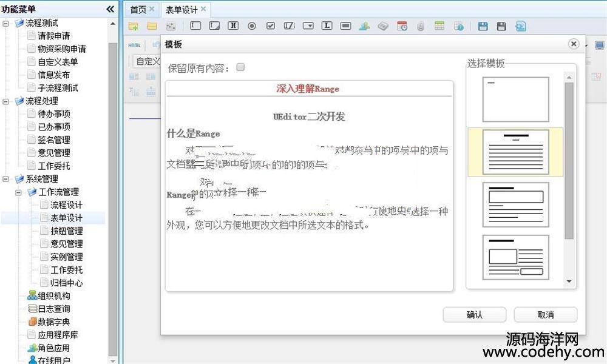
Task: Insert a checkbox control from the toolbar
Action: (x=271, y=26)
